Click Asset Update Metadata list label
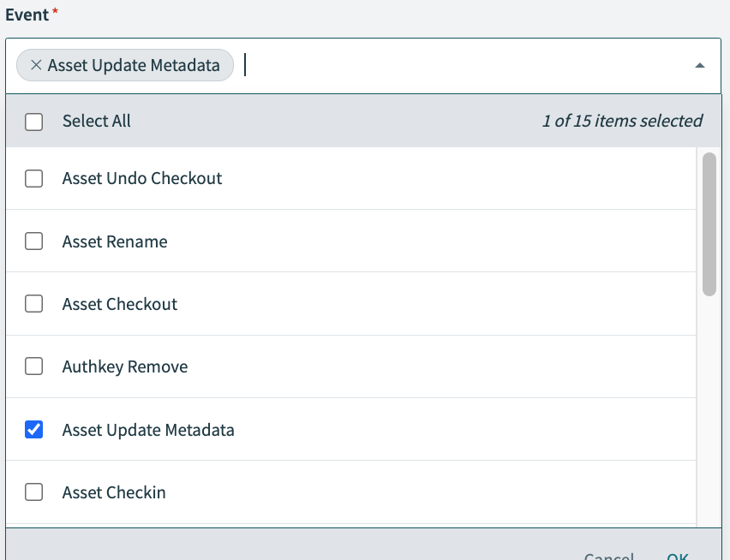 [148, 430]
